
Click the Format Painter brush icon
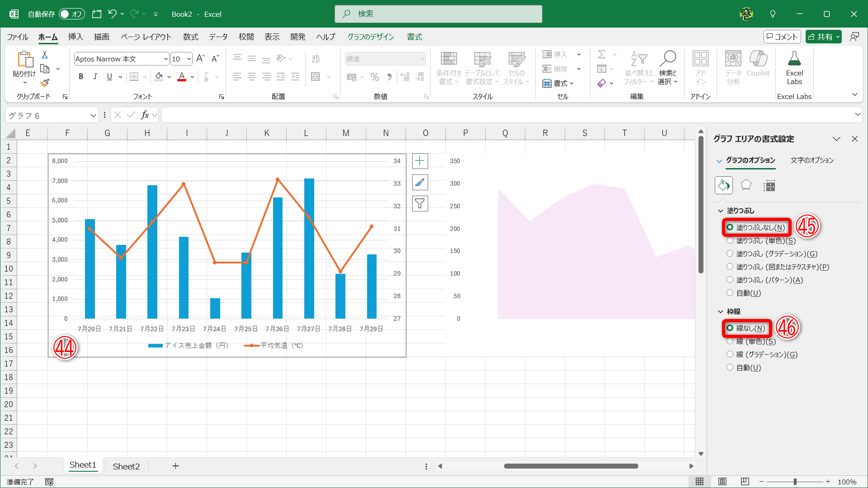tap(45, 83)
